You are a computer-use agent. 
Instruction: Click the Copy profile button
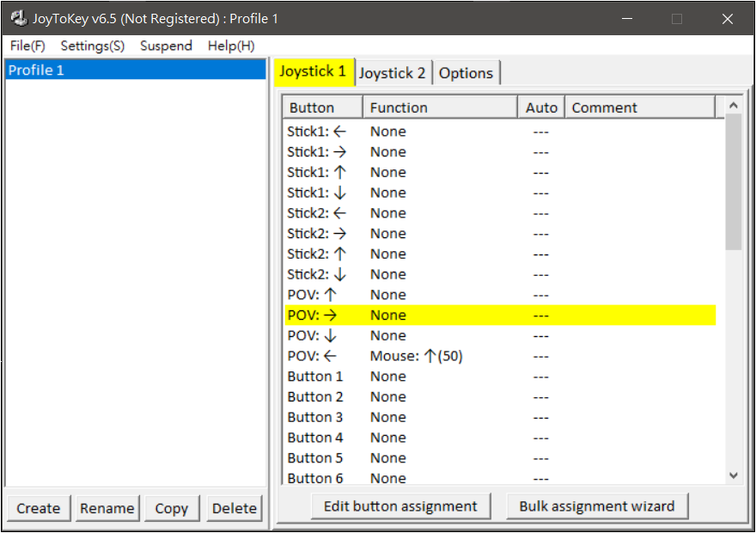pos(172,508)
